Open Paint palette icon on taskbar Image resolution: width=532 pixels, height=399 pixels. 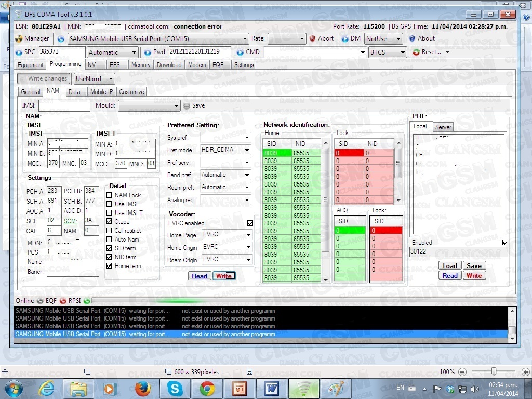point(336,389)
